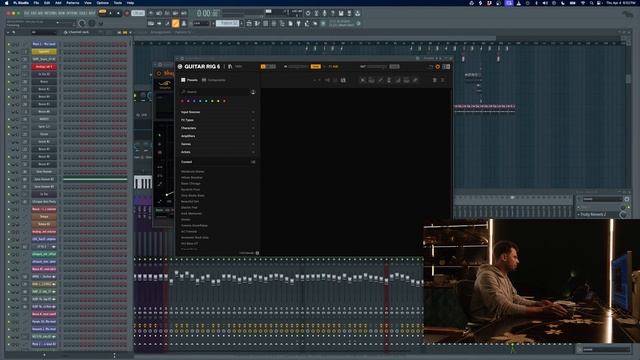The image size is (640, 360).
Task: Click the Channel rack title
Action: point(78,32)
